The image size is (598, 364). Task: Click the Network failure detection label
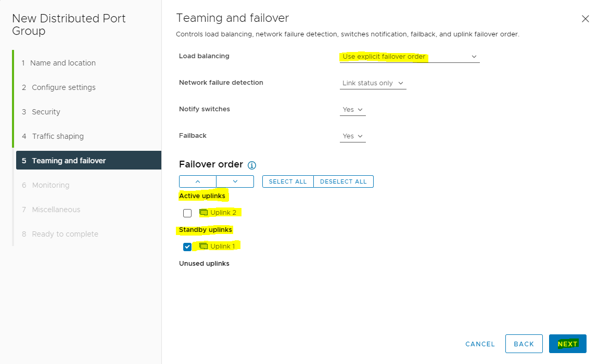pos(221,82)
